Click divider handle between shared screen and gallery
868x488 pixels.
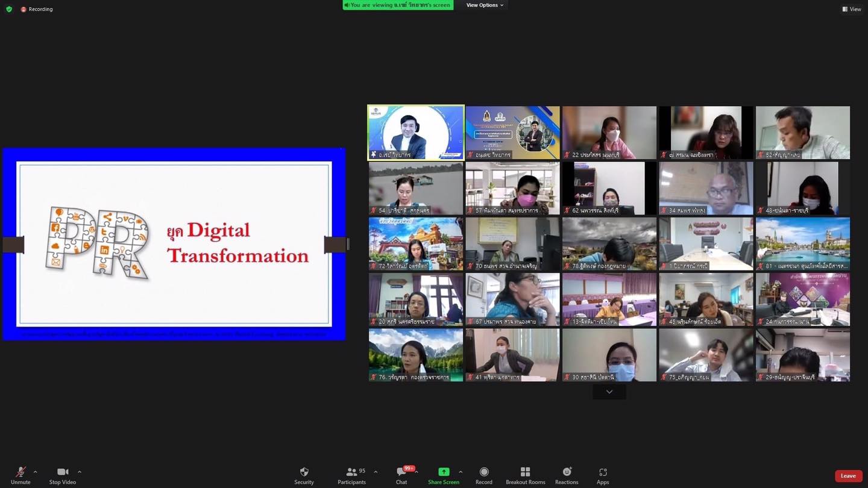click(x=348, y=244)
